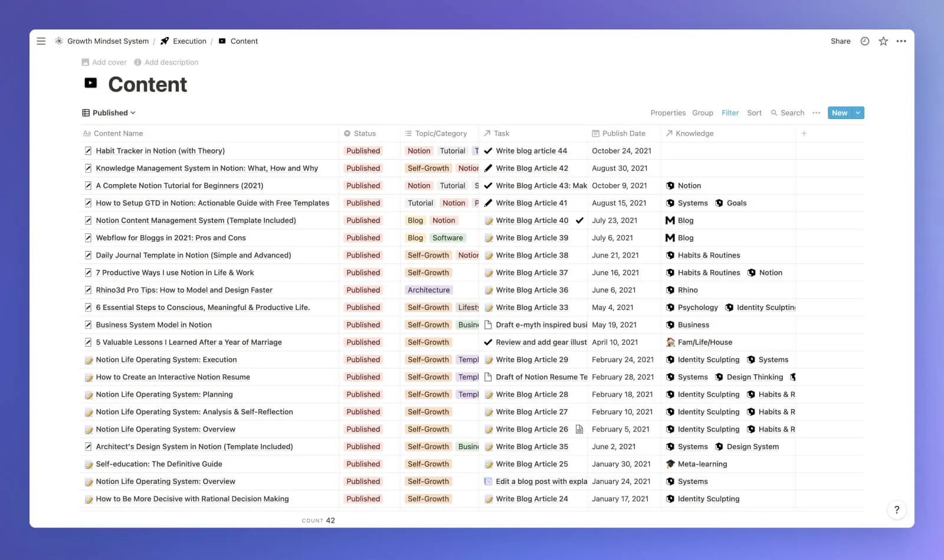Open the Sort menu
The height and width of the screenshot is (560, 944).
coord(754,113)
